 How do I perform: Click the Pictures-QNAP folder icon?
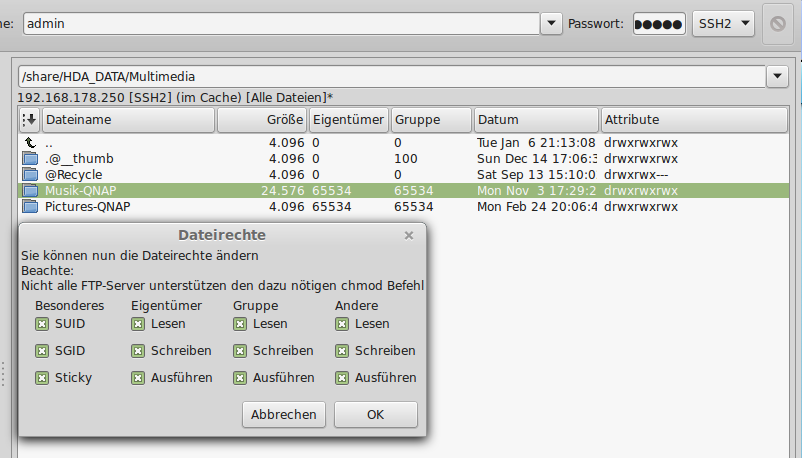30,207
